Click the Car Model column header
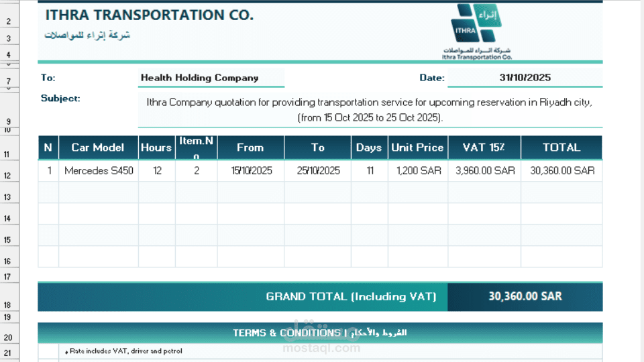 [x=98, y=147]
